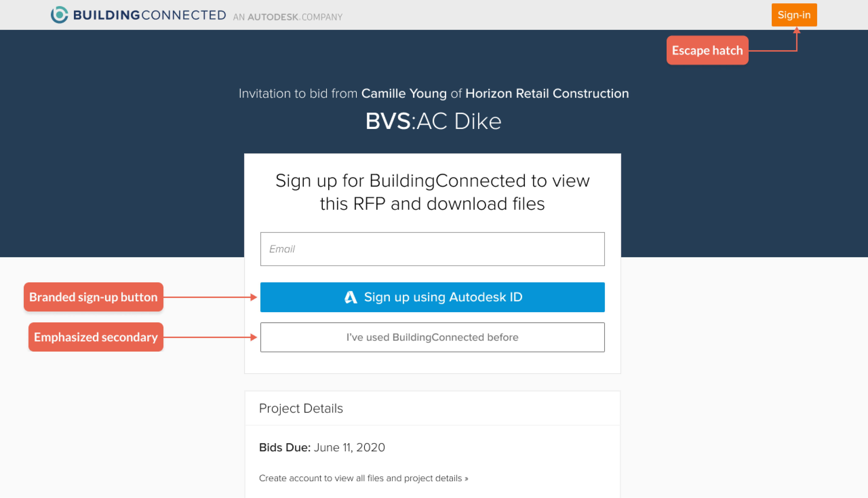
Task: Select the 'Branded sign-up button' annotation label
Action: click(93, 297)
